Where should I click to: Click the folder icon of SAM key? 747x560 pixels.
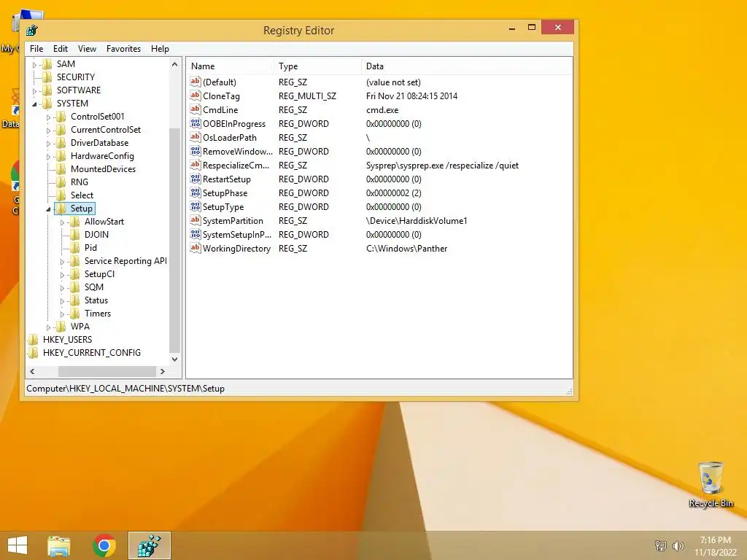47,64
